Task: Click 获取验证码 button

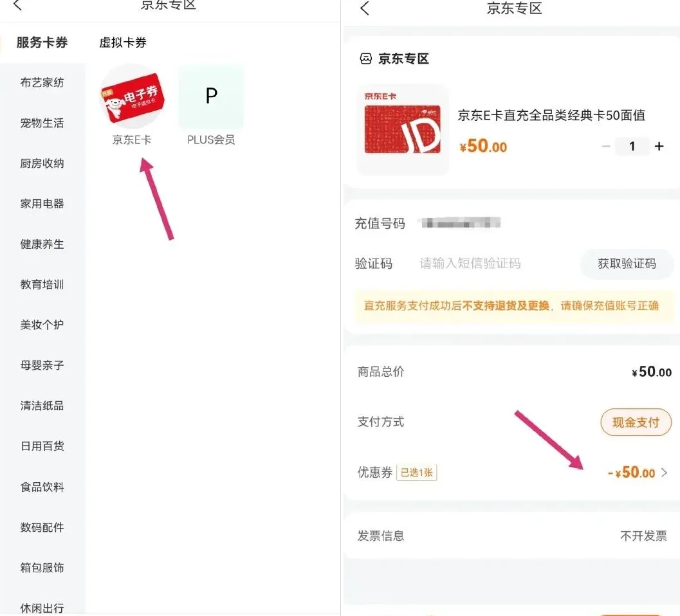Action: click(627, 264)
